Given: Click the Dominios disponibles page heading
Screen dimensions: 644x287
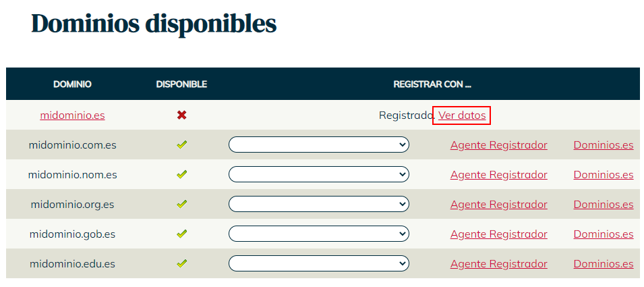Looking at the screenshot, I should point(154,24).
